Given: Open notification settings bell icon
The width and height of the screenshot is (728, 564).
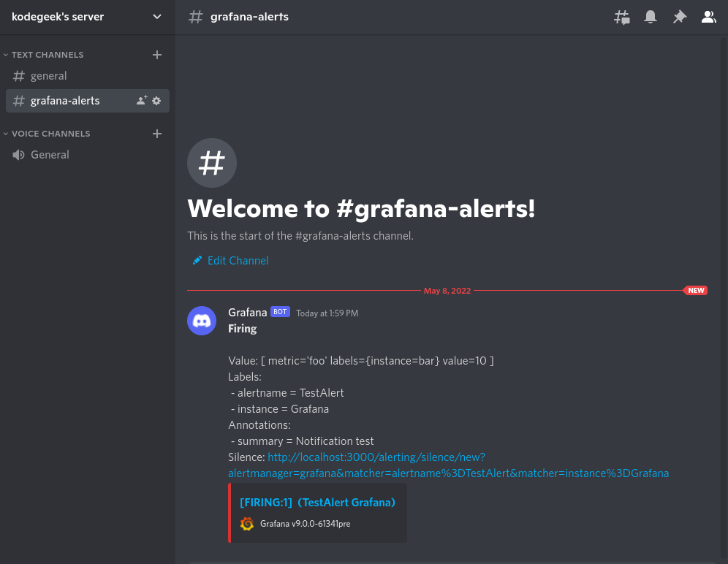Looking at the screenshot, I should pyautogui.click(x=651, y=17).
